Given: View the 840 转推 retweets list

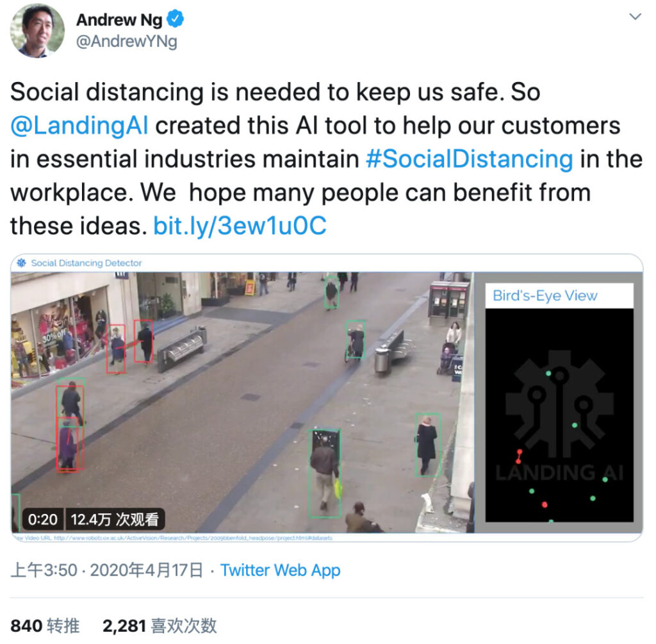Looking at the screenshot, I should click(45, 626).
